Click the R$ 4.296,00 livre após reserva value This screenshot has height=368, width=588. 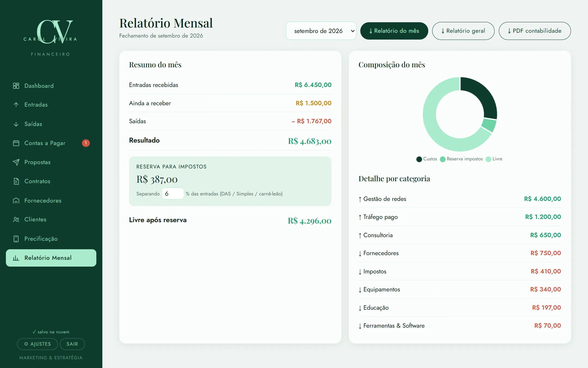click(x=310, y=221)
